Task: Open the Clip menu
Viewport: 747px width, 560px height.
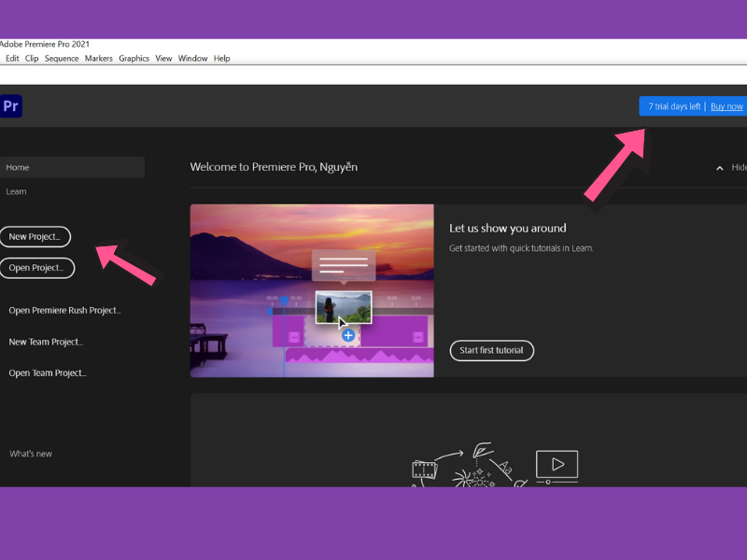Action: coord(32,58)
